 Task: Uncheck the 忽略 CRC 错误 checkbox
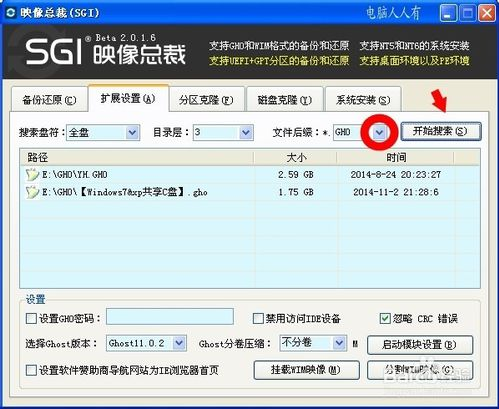385,318
